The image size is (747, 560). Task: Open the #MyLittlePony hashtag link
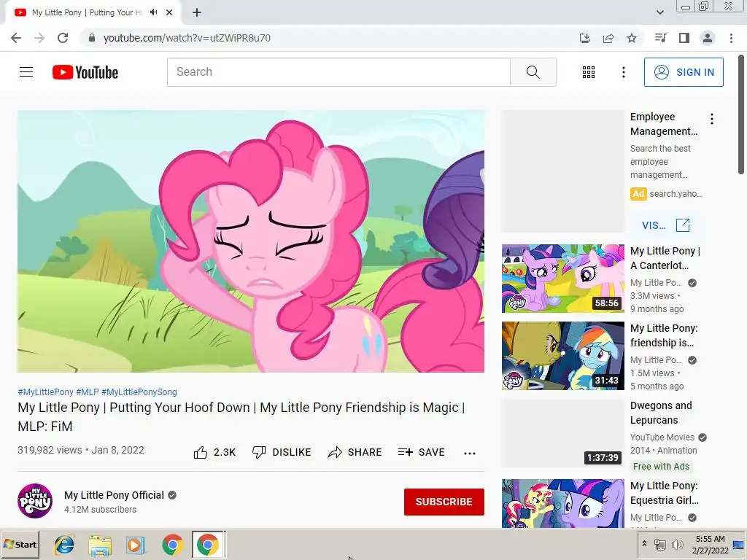tap(45, 392)
